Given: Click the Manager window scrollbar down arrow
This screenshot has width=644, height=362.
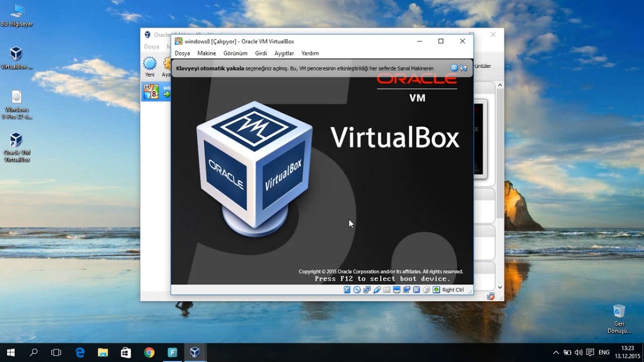Looking at the screenshot, I should pos(500,288).
